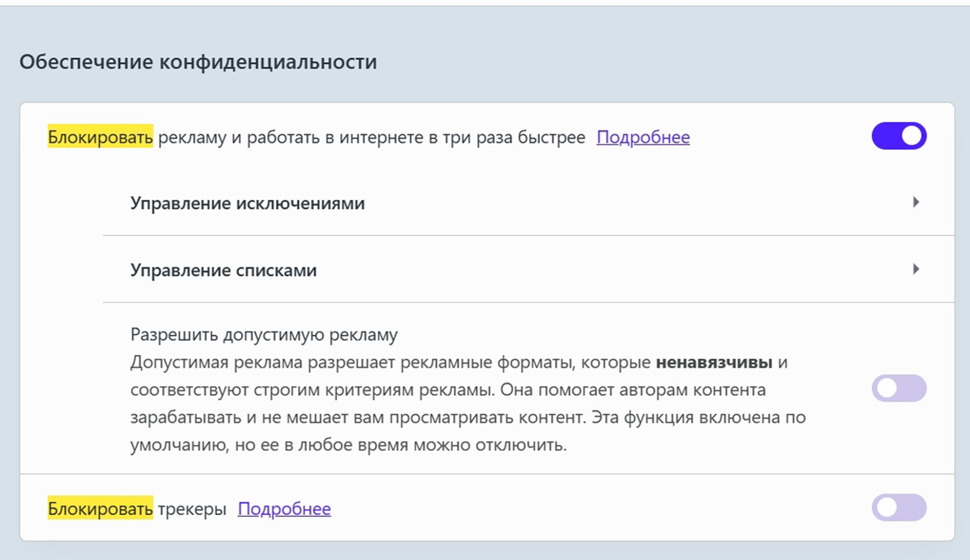Turn on the 'Блокировать трекеры' toggle

899,508
